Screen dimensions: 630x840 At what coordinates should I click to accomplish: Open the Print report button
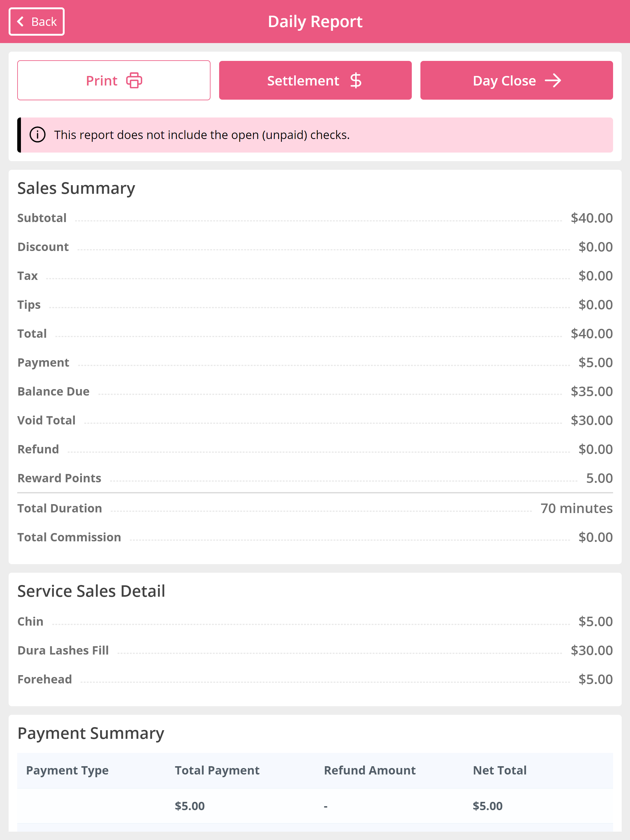[114, 81]
